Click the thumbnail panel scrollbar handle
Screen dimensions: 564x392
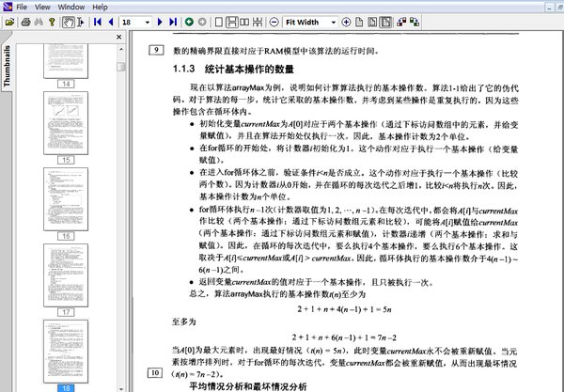coord(121,67)
